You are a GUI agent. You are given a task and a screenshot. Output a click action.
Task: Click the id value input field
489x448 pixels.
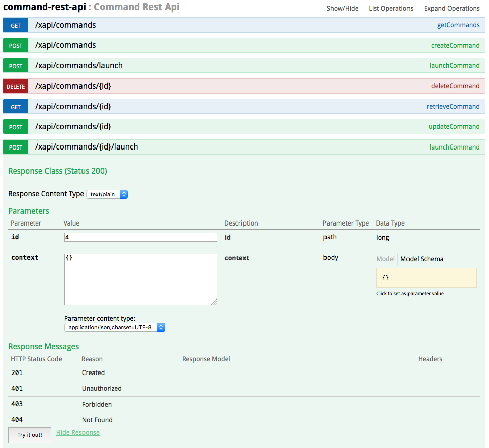(x=141, y=237)
